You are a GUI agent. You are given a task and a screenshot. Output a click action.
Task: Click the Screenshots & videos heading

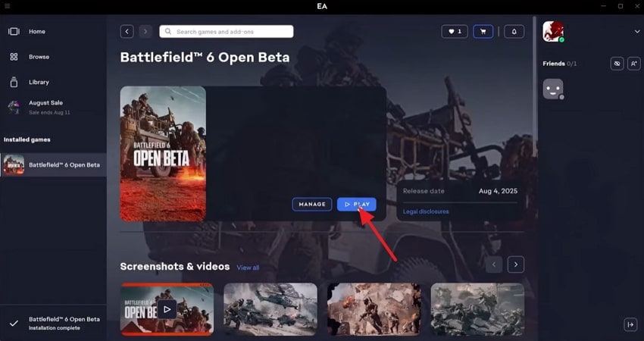[x=175, y=267]
